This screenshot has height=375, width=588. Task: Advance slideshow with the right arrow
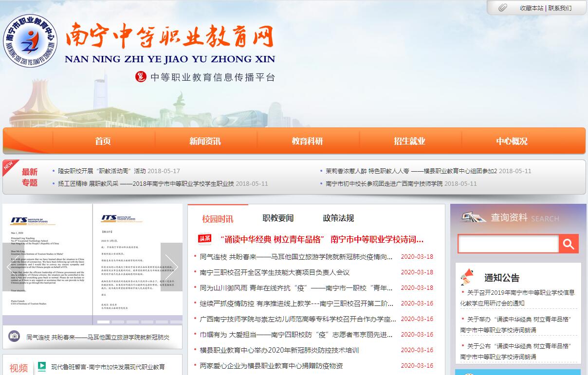tap(171, 267)
